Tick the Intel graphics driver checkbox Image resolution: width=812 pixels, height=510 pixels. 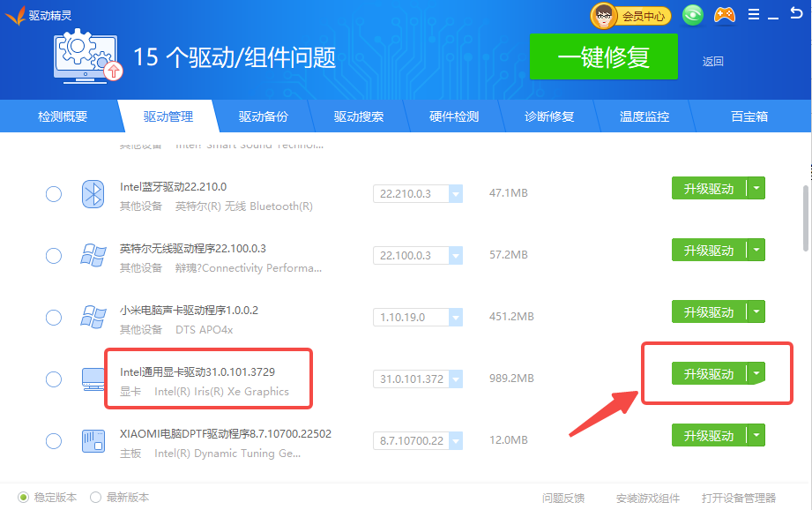[54, 379]
